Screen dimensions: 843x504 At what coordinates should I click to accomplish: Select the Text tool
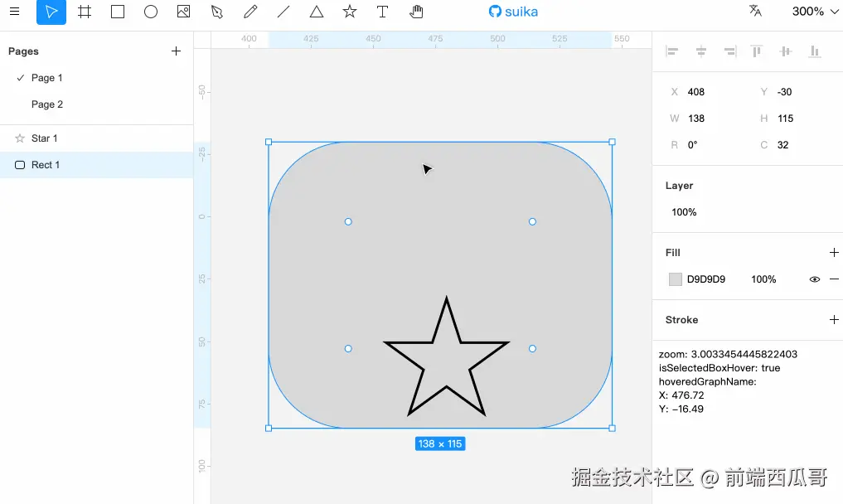pos(382,12)
